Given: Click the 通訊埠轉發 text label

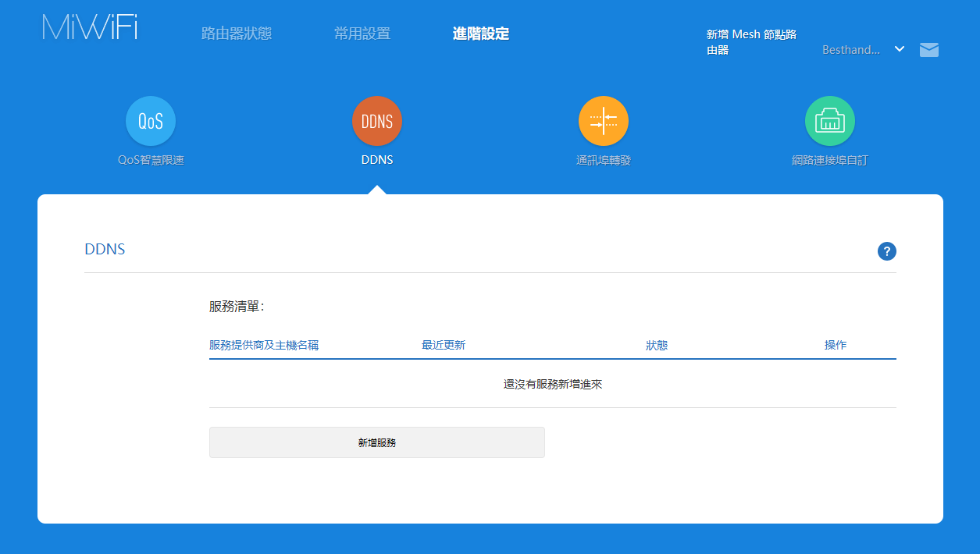Looking at the screenshot, I should [604, 161].
